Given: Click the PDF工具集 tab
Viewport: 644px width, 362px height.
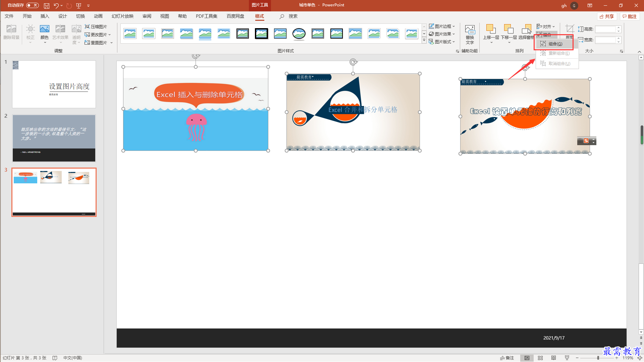Looking at the screenshot, I should click(206, 16).
